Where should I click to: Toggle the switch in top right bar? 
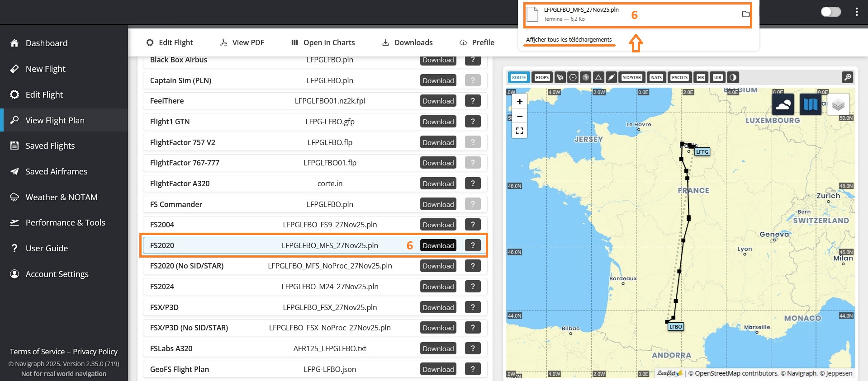click(831, 12)
